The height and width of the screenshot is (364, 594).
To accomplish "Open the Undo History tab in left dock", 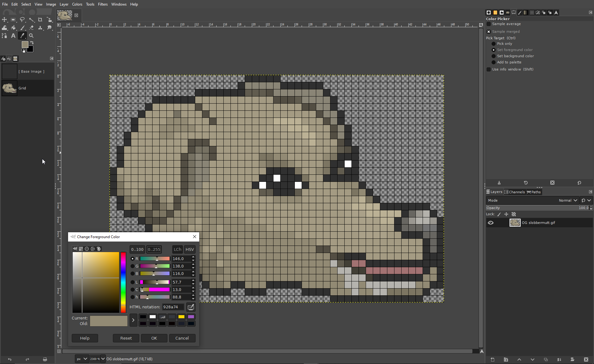I will (9, 58).
